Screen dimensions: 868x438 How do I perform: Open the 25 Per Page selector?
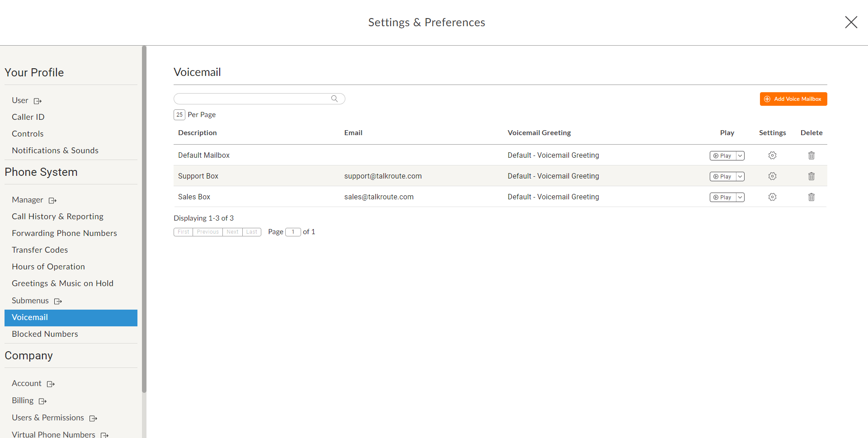pyautogui.click(x=179, y=115)
